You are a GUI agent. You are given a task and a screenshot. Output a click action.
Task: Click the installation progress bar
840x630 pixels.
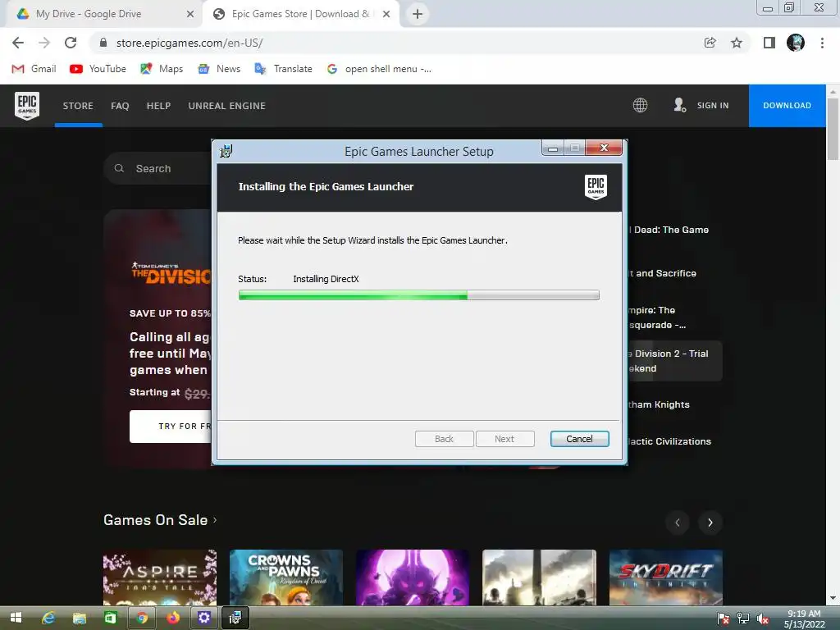click(419, 294)
